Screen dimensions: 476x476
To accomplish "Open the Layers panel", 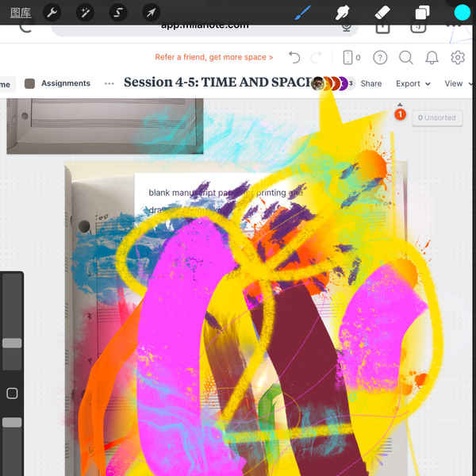I will coord(422,13).
